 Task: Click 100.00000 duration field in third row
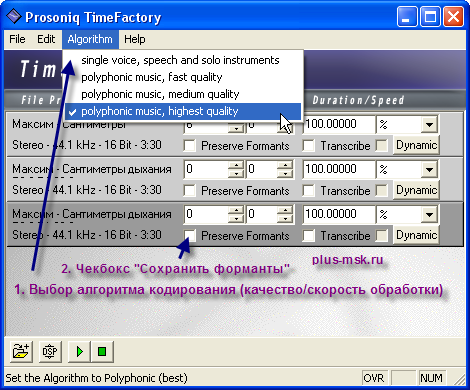[x=338, y=214]
